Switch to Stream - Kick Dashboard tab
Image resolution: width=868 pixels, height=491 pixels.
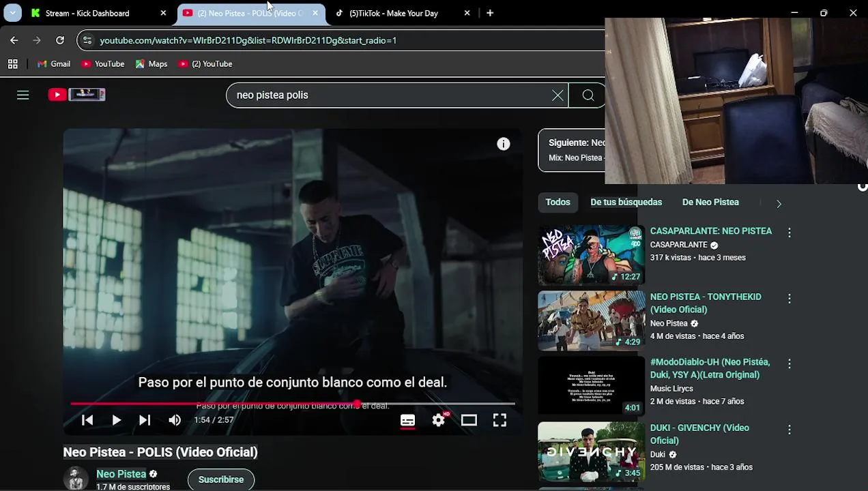point(96,13)
